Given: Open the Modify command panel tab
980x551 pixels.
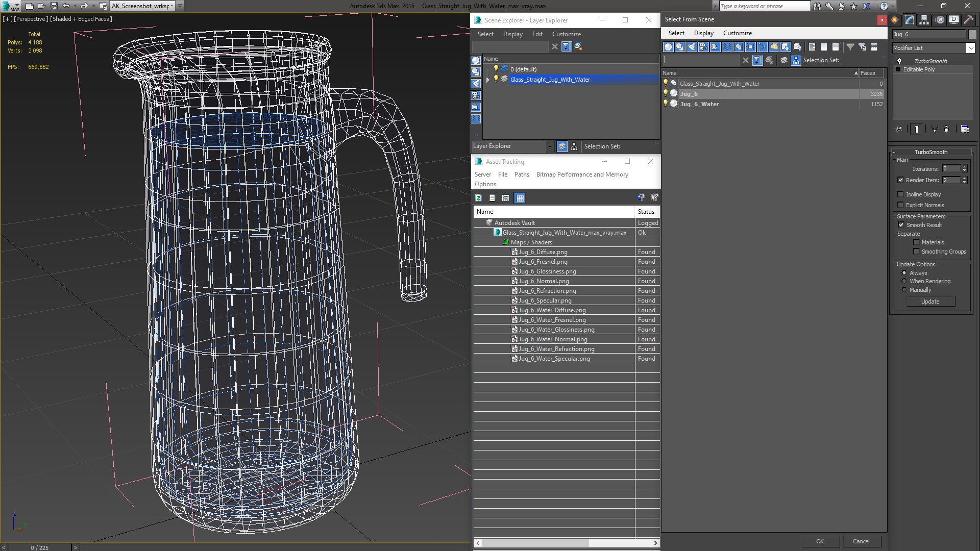Looking at the screenshot, I should point(910,20).
